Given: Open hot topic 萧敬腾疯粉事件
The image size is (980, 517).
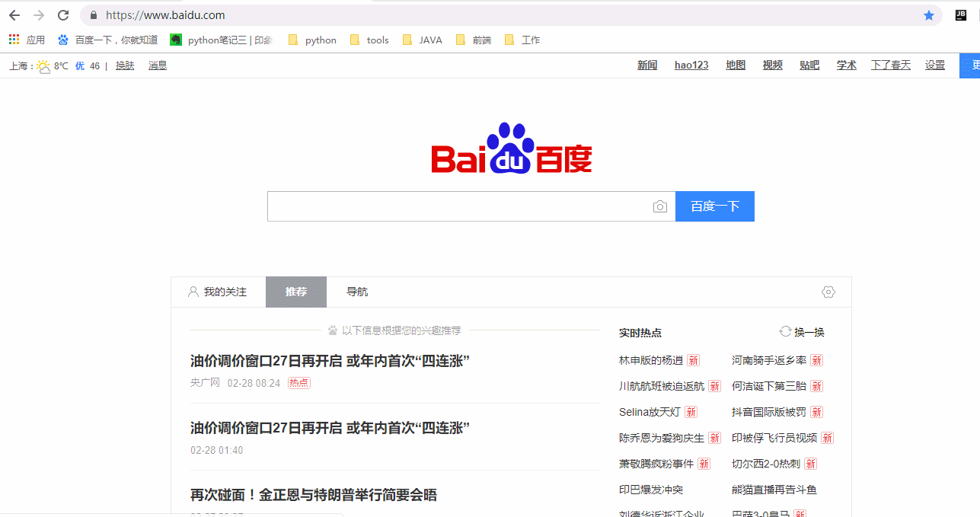Looking at the screenshot, I should pos(656,464).
